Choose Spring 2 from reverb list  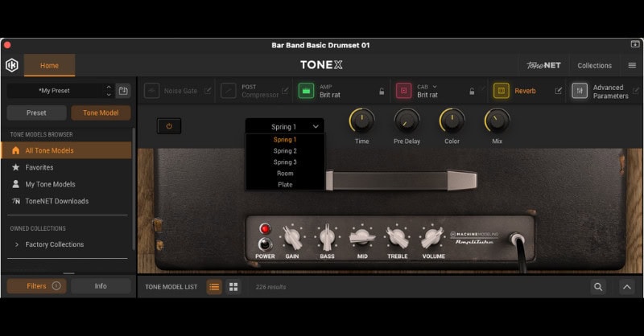pos(285,150)
